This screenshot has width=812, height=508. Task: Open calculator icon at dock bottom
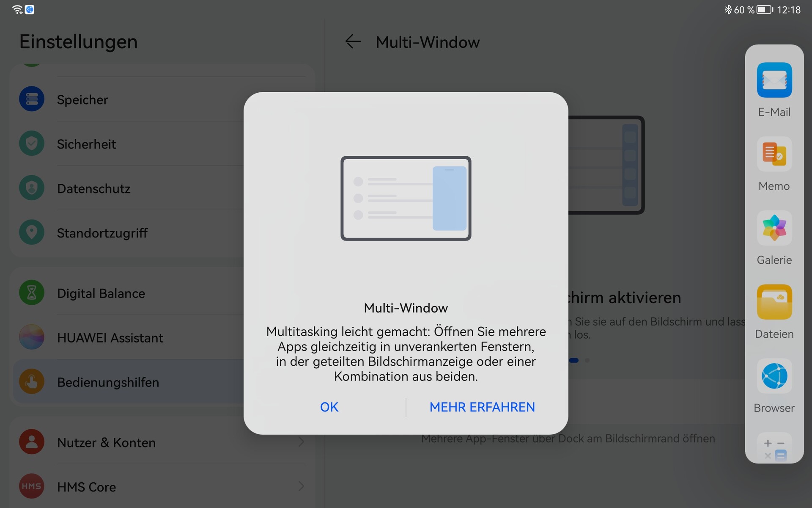tap(774, 448)
